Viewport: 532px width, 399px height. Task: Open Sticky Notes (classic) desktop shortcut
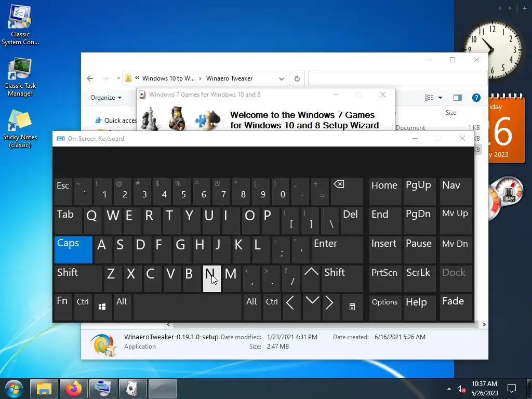[x=20, y=129]
